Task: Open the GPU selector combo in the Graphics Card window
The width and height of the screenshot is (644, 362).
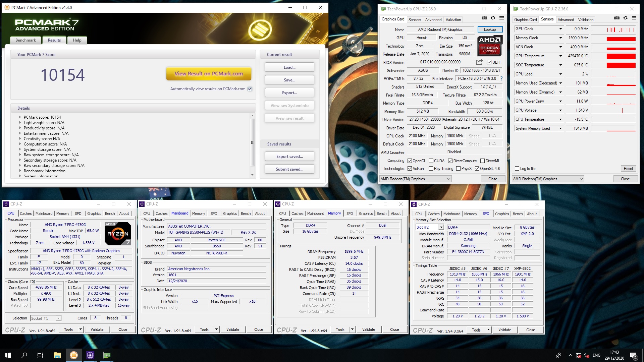Action: (x=416, y=179)
